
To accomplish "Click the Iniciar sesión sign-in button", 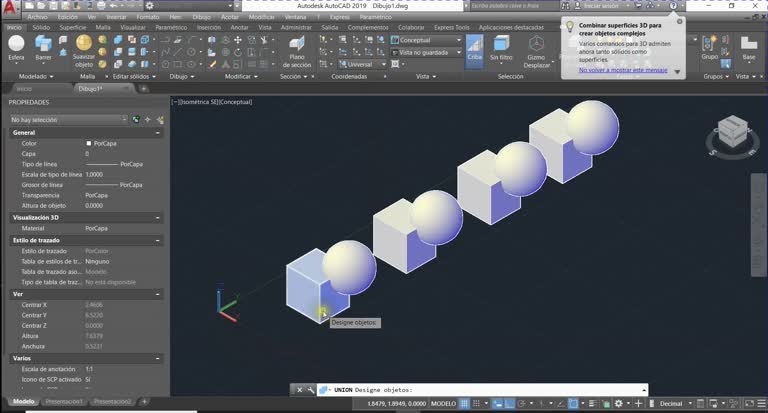I will [x=598, y=6].
